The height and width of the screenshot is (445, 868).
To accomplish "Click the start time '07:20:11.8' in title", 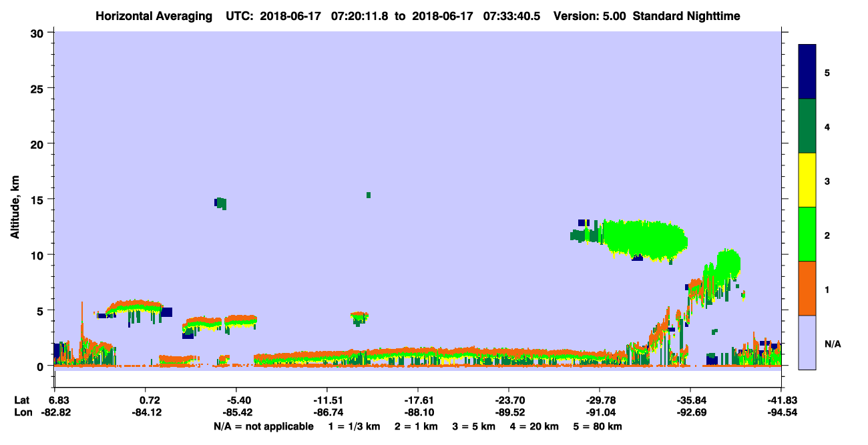I will (361, 15).
